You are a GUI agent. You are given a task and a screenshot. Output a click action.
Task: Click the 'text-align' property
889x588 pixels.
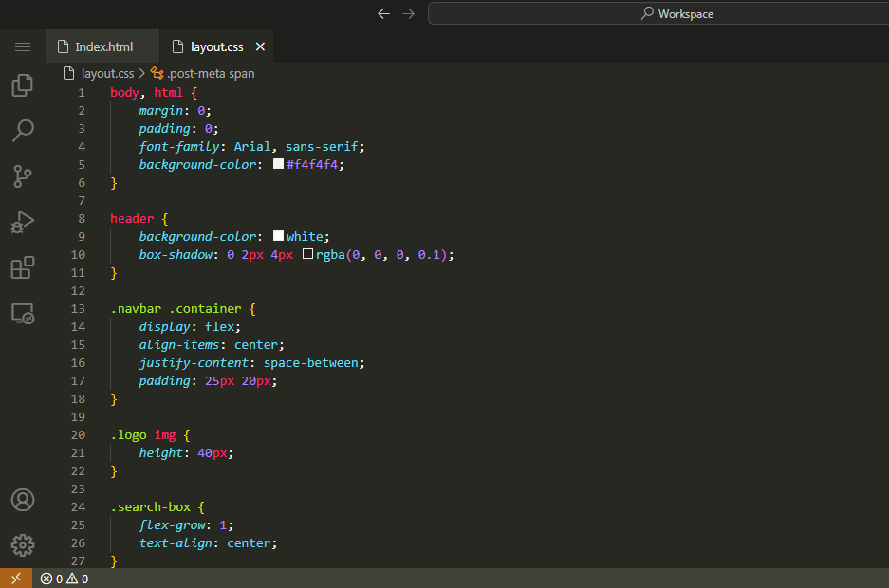pyautogui.click(x=176, y=543)
